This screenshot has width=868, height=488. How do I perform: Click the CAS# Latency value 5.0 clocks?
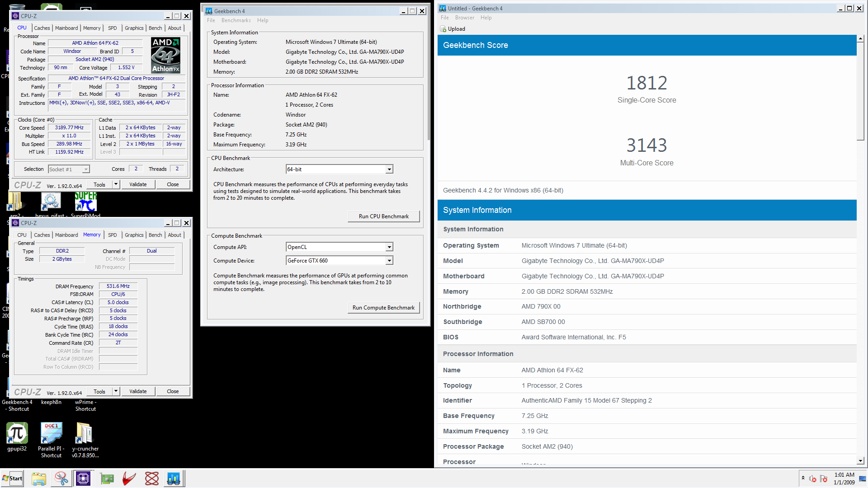pos(118,302)
